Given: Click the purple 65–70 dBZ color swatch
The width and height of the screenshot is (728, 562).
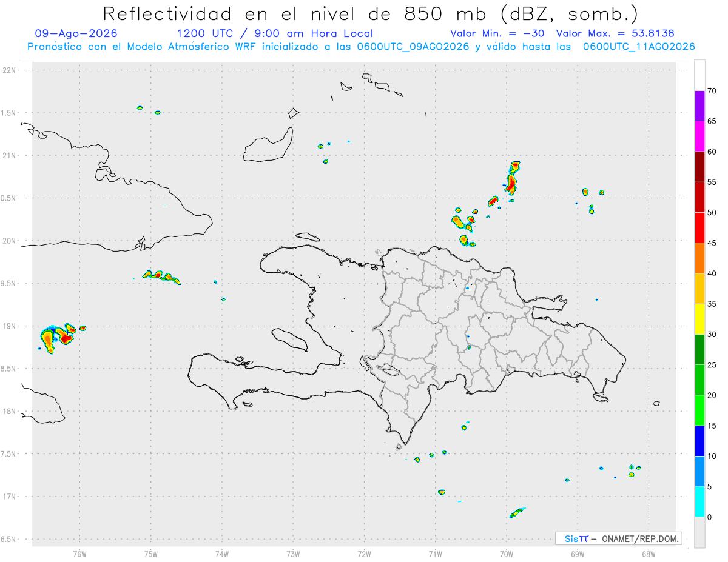Looking at the screenshot, I should (x=699, y=106).
